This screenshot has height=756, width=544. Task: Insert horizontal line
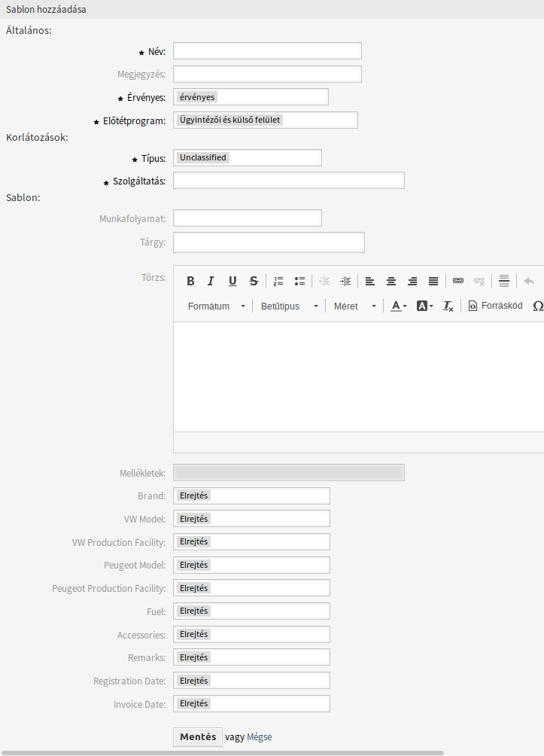pyautogui.click(x=504, y=281)
